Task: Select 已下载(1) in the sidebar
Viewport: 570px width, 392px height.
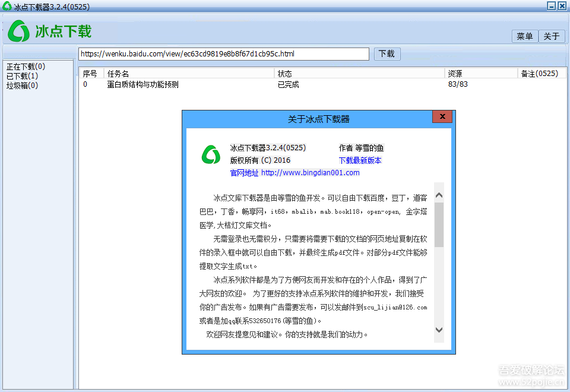Action: click(22, 76)
